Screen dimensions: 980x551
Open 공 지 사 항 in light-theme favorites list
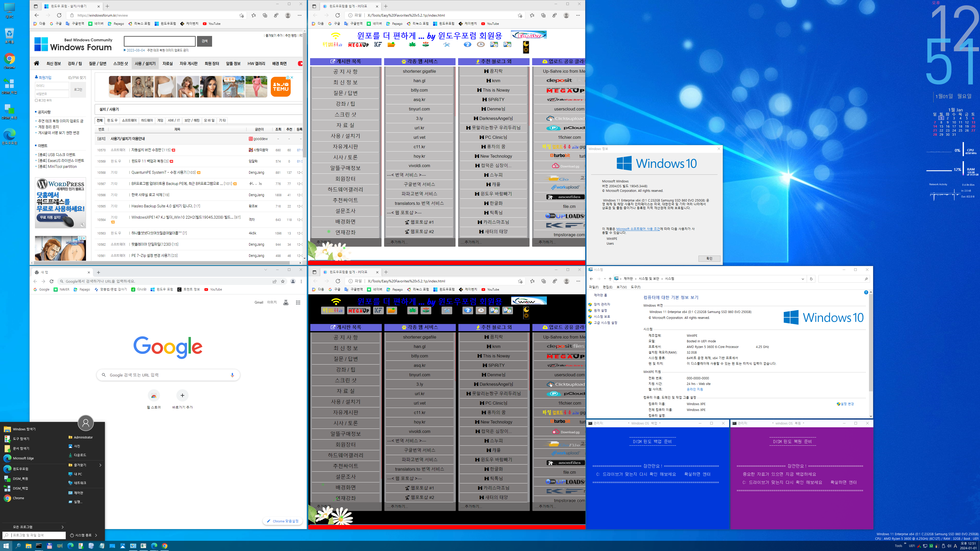[x=346, y=71]
